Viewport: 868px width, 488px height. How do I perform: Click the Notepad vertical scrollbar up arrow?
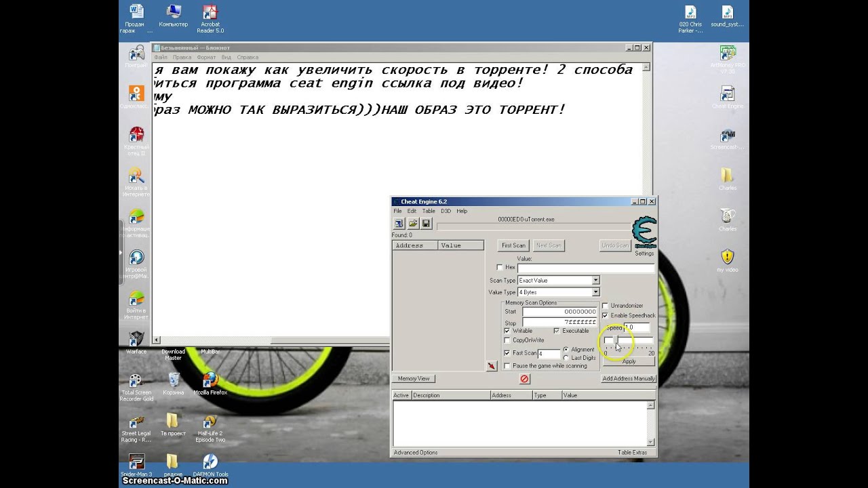coord(648,67)
